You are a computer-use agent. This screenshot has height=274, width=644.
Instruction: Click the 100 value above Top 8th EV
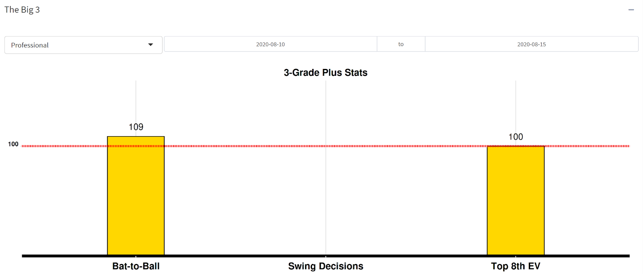(516, 137)
